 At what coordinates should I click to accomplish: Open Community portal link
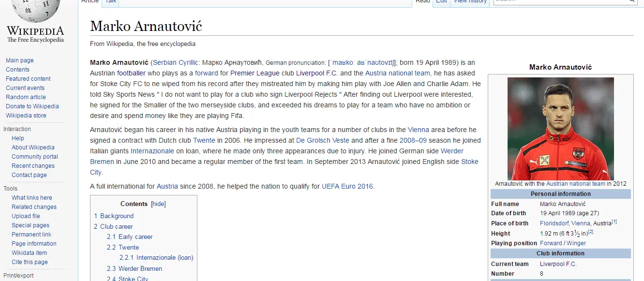click(35, 157)
